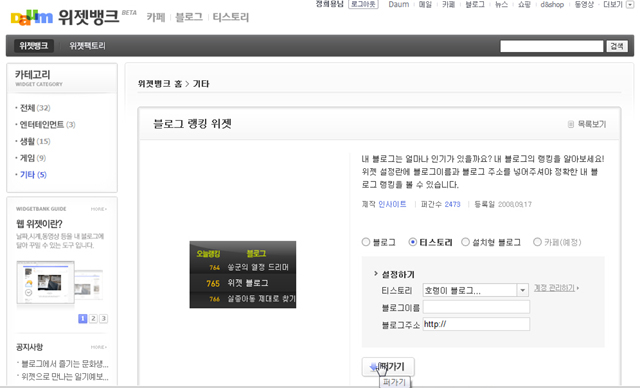
Task: Expand the 설정하기 section arrow
Action: [376, 274]
